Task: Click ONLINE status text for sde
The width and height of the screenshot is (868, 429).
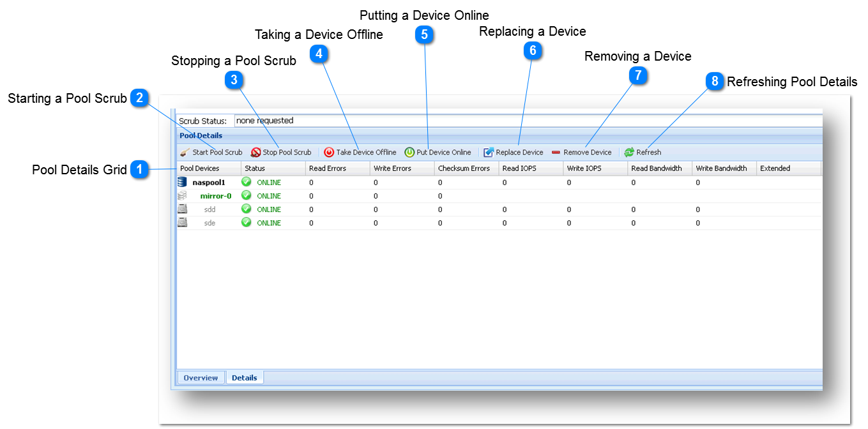Action: [x=269, y=223]
